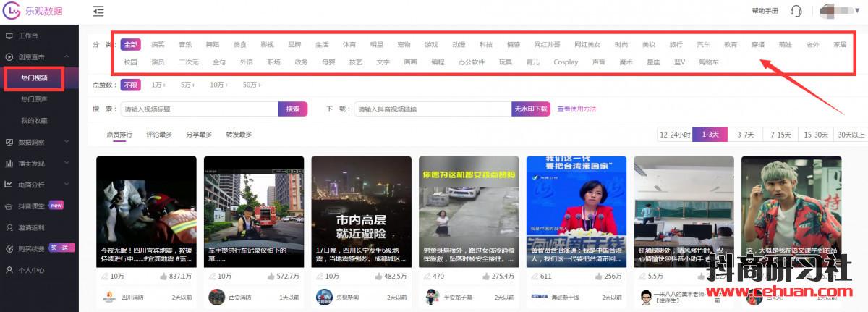
Task: Collapse sidebar using the menu fold icon
Action: 98,11
